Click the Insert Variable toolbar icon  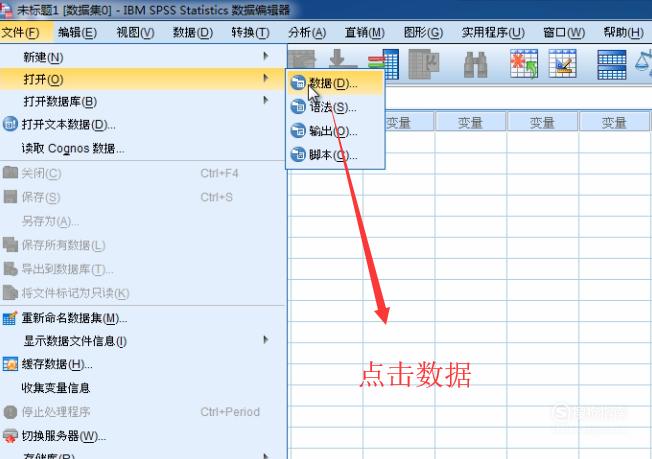click(x=562, y=64)
